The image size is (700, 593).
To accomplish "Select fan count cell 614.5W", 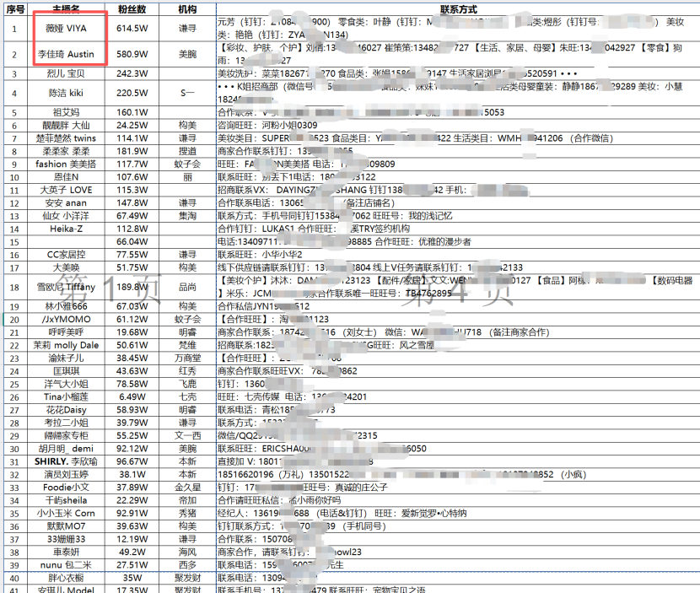I will [132, 29].
